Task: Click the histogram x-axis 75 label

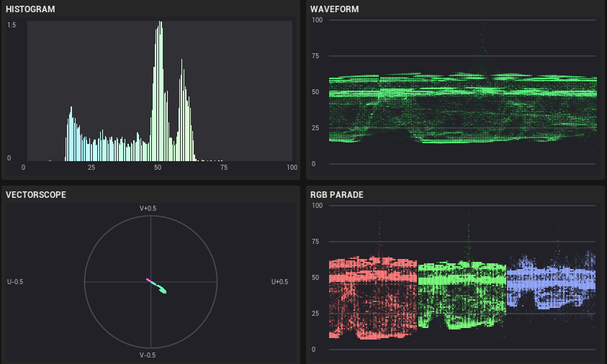Action: coord(224,168)
